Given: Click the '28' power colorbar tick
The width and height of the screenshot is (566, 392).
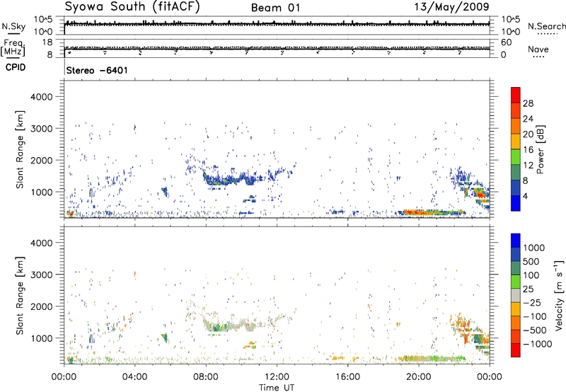Looking at the screenshot, I should click(x=528, y=103).
